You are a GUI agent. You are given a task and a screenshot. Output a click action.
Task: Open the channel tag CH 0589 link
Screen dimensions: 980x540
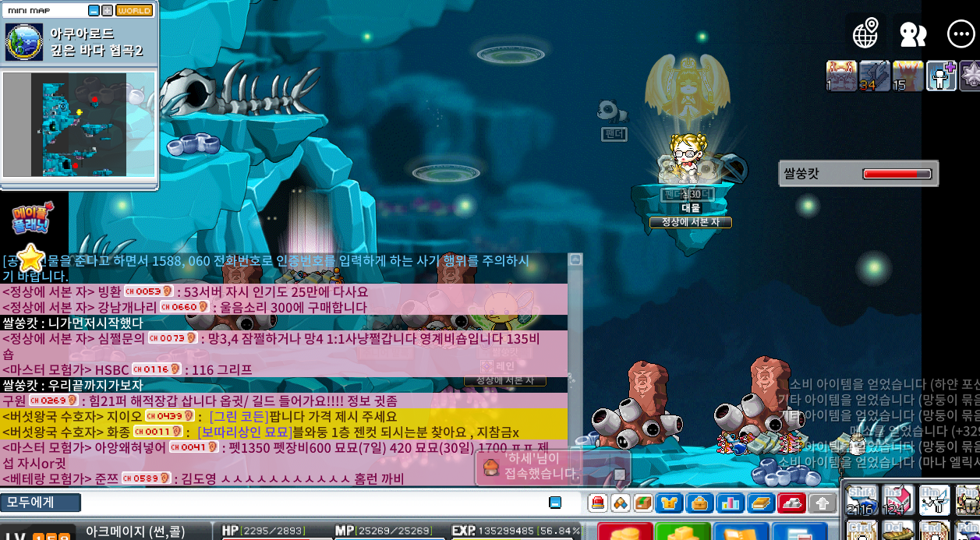click(x=146, y=478)
